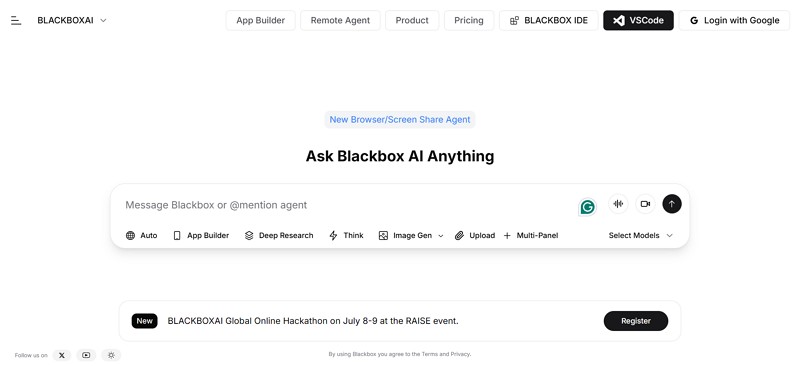Click the Register button for hackathon

(x=636, y=321)
